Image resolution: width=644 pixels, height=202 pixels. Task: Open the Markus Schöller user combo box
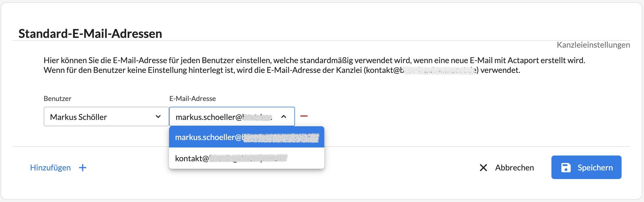coord(106,116)
